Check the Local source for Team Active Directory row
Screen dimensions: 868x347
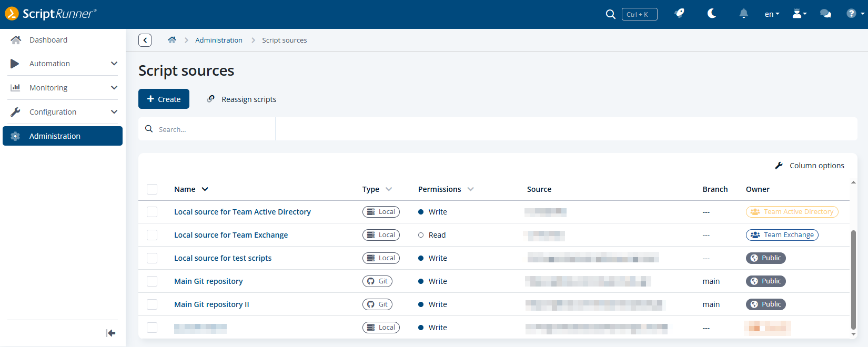[x=152, y=212]
